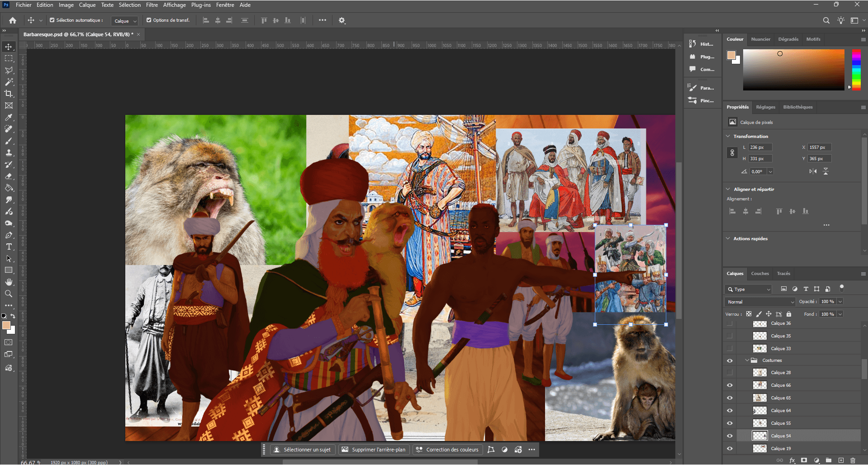
Task: Select the Crop tool
Action: click(x=9, y=94)
